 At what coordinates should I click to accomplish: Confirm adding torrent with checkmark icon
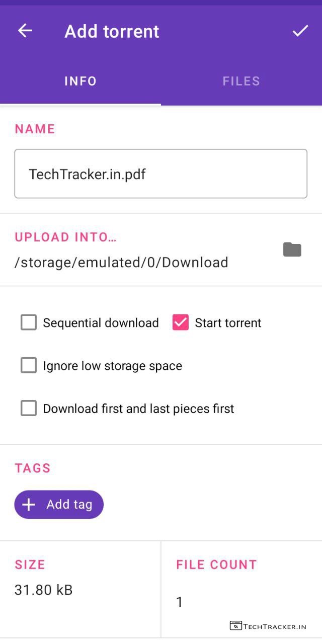(300, 31)
